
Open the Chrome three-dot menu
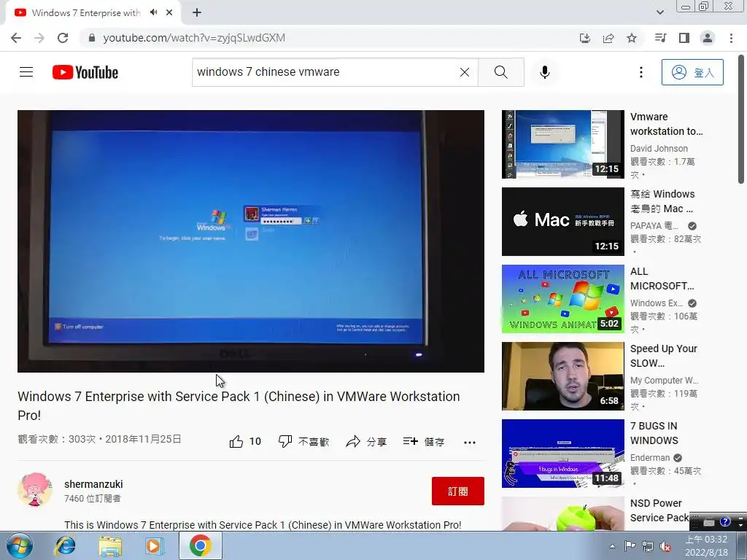click(731, 38)
